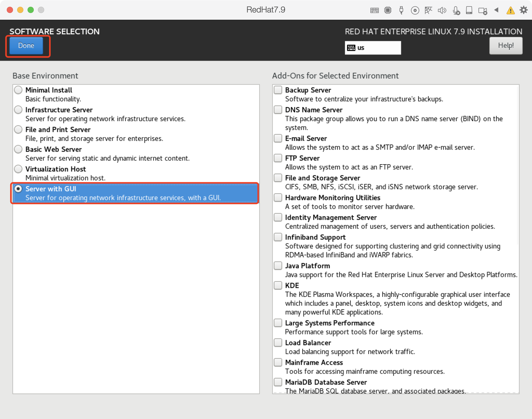Enable the Backup Server add-on checkbox
This screenshot has width=532, height=419.
(x=278, y=90)
